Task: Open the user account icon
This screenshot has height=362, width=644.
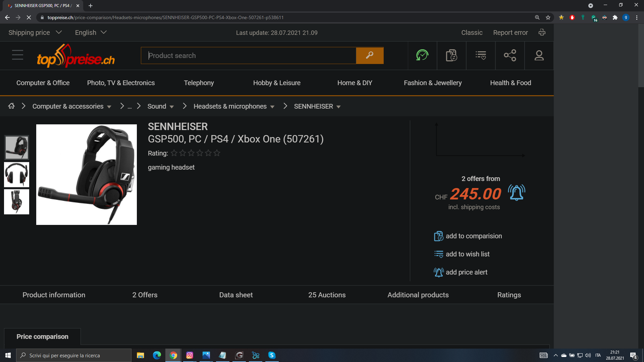Action: pyautogui.click(x=539, y=55)
